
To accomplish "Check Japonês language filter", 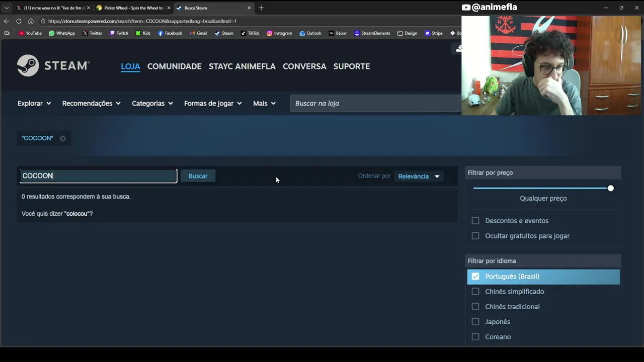I will (475, 322).
